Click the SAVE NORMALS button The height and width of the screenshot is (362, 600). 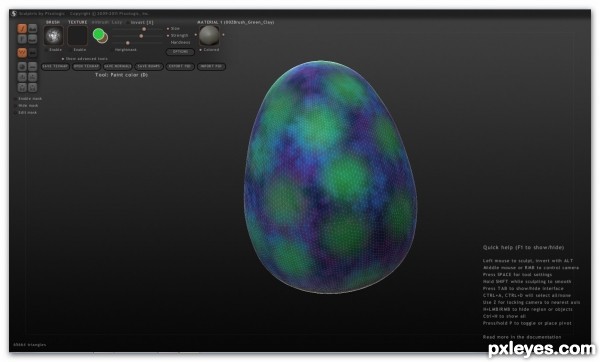117,67
